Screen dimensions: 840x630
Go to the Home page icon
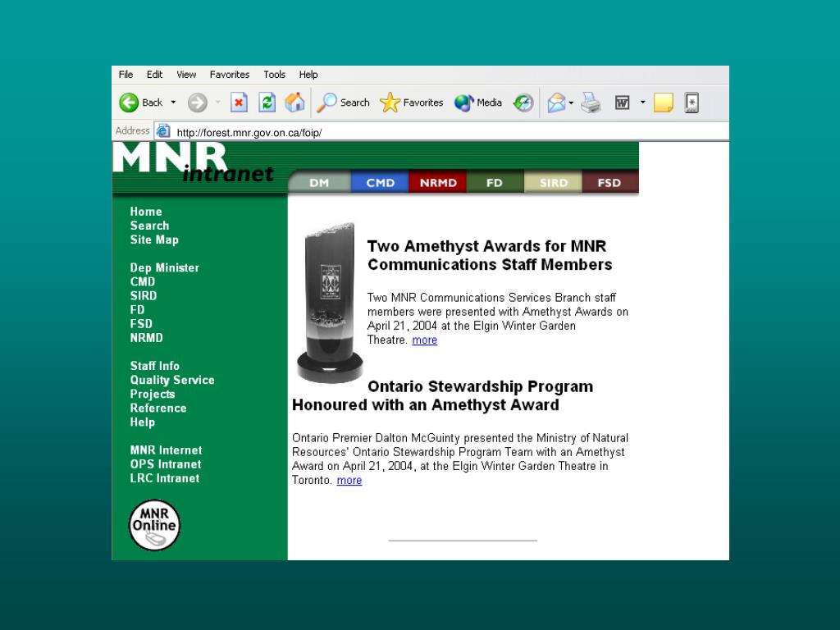click(294, 103)
